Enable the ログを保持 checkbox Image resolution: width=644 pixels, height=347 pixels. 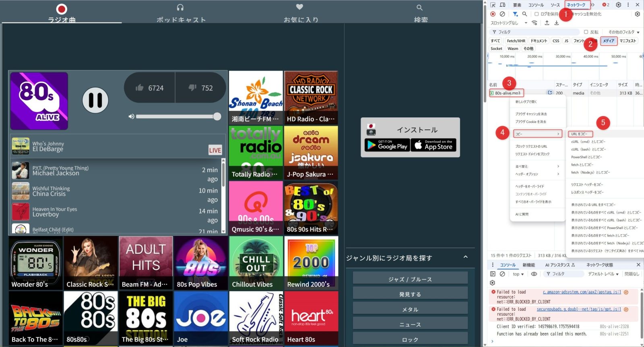pos(537,14)
